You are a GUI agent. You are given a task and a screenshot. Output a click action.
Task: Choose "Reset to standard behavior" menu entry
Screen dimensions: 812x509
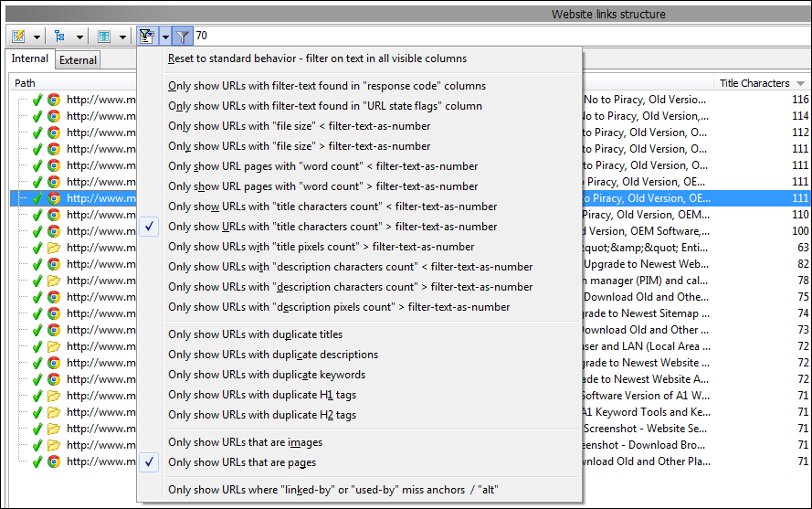tap(317, 58)
